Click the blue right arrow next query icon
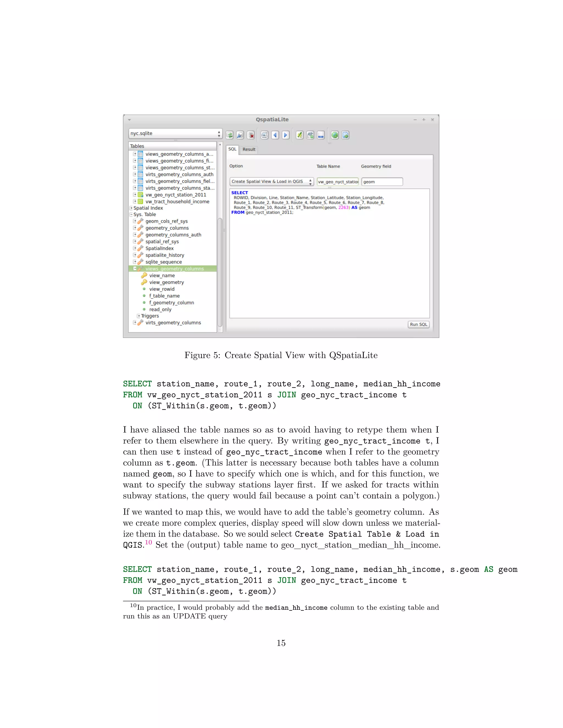The height and width of the screenshot is (728, 563). (286, 135)
